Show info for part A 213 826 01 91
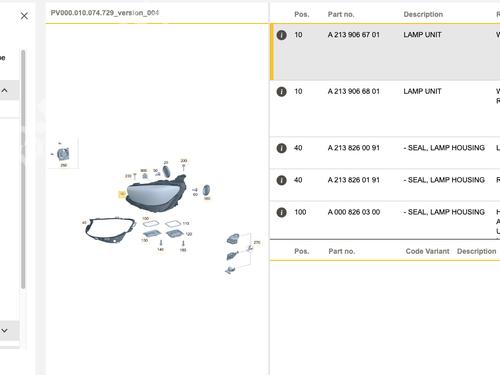Image resolution: width=500 pixels, height=375 pixels. [281, 180]
